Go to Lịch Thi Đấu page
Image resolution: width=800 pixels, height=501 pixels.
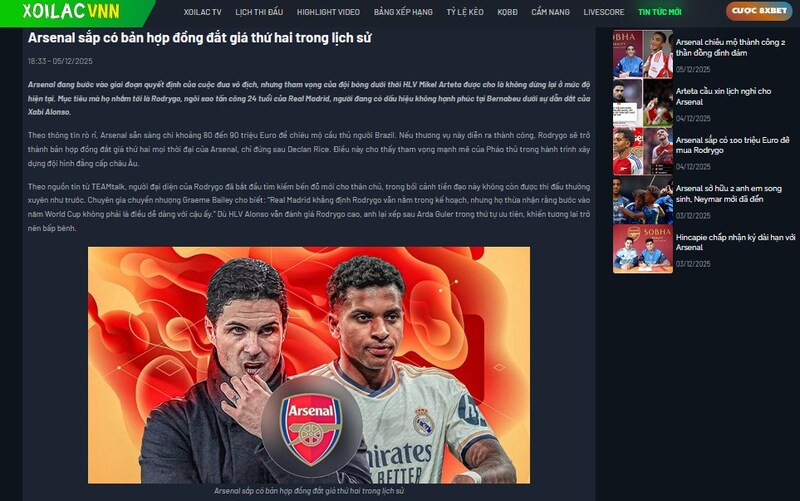click(259, 12)
